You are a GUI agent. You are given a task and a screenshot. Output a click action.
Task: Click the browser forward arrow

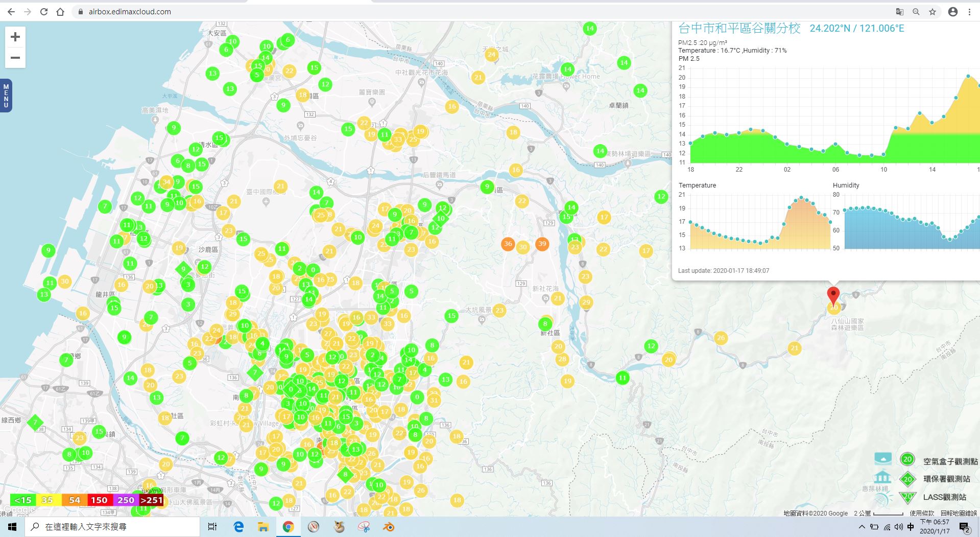pyautogui.click(x=28, y=12)
